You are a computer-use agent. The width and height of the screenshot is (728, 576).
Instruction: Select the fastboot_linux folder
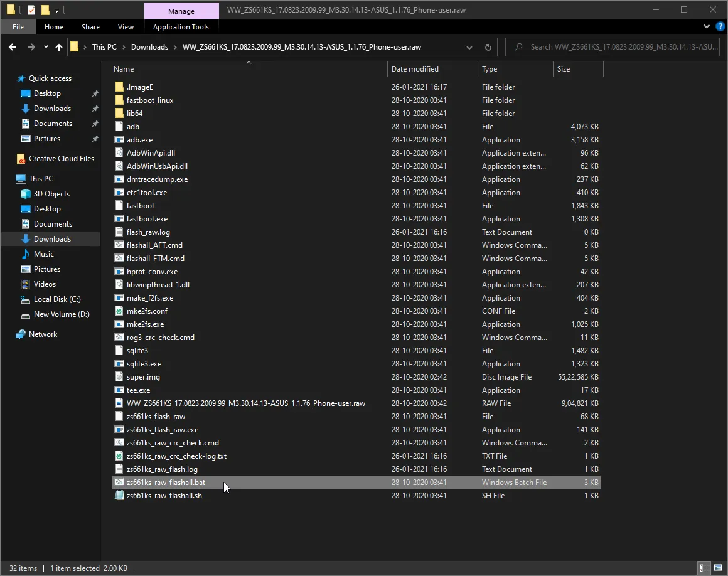tap(149, 100)
